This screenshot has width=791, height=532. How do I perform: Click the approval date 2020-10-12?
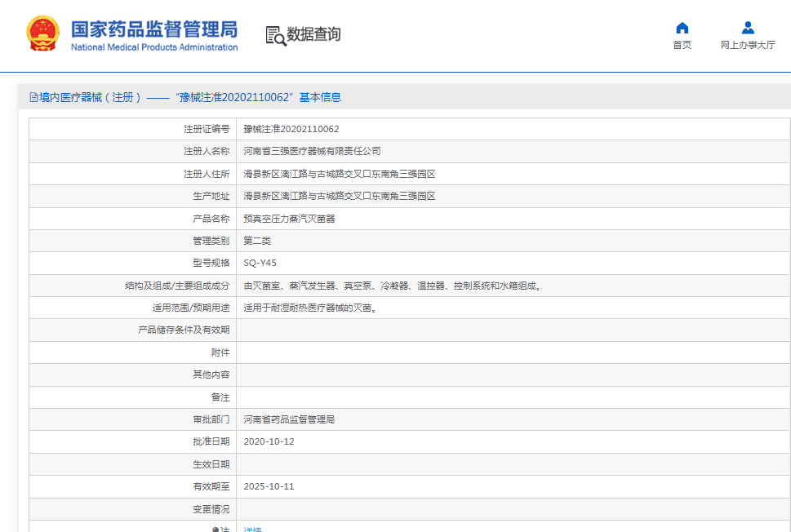(269, 441)
